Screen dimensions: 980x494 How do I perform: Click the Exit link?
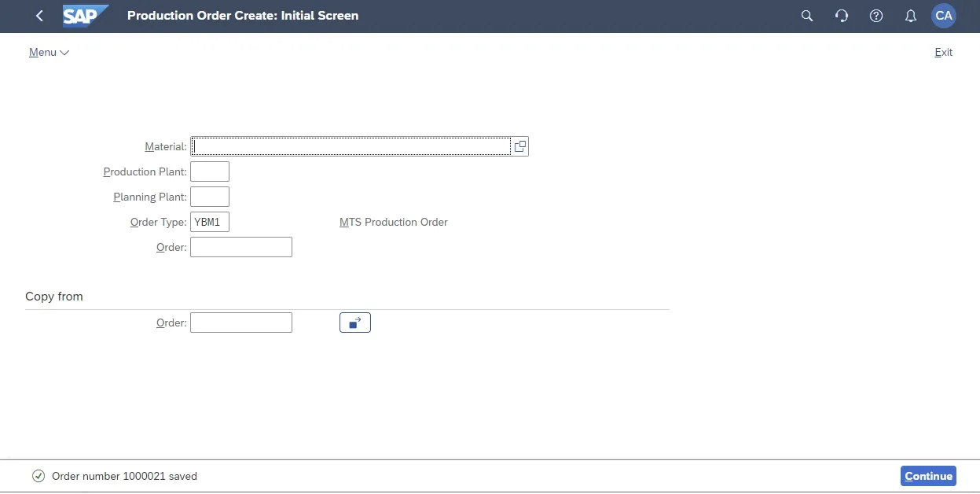[943, 53]
